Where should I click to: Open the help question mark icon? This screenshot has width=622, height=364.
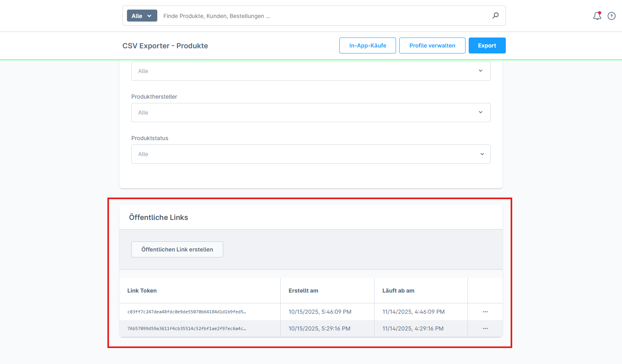611,16
